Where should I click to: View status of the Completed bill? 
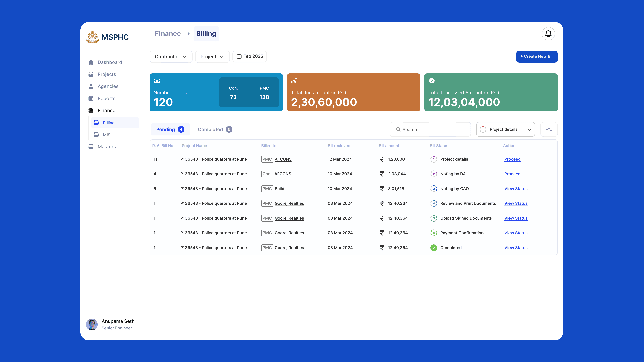coord(516,248)
